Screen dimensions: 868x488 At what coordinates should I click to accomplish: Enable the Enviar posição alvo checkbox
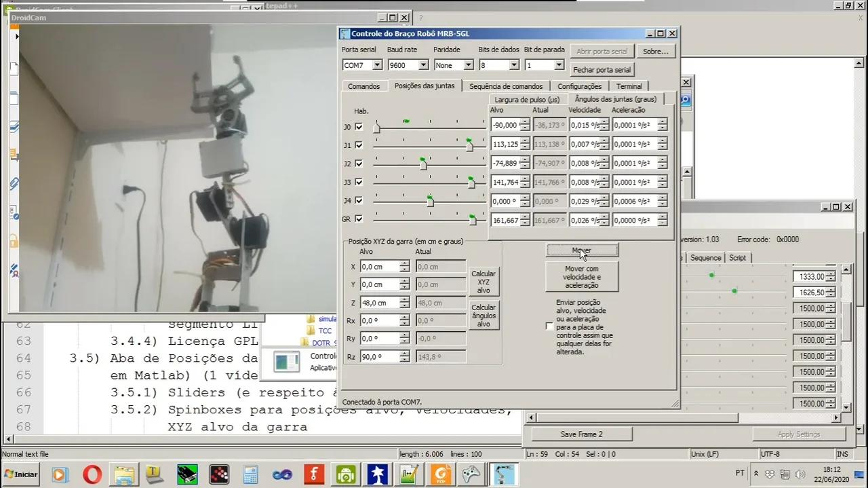tap(549, 326)
